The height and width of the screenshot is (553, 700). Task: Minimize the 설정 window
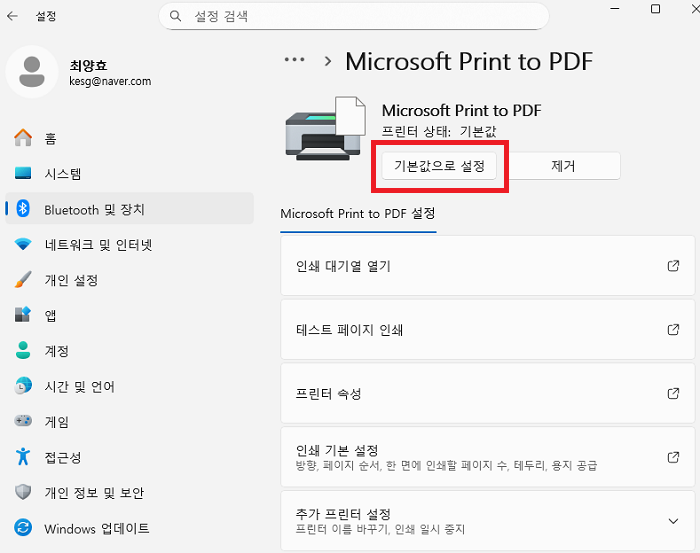(x=615, y=8)
